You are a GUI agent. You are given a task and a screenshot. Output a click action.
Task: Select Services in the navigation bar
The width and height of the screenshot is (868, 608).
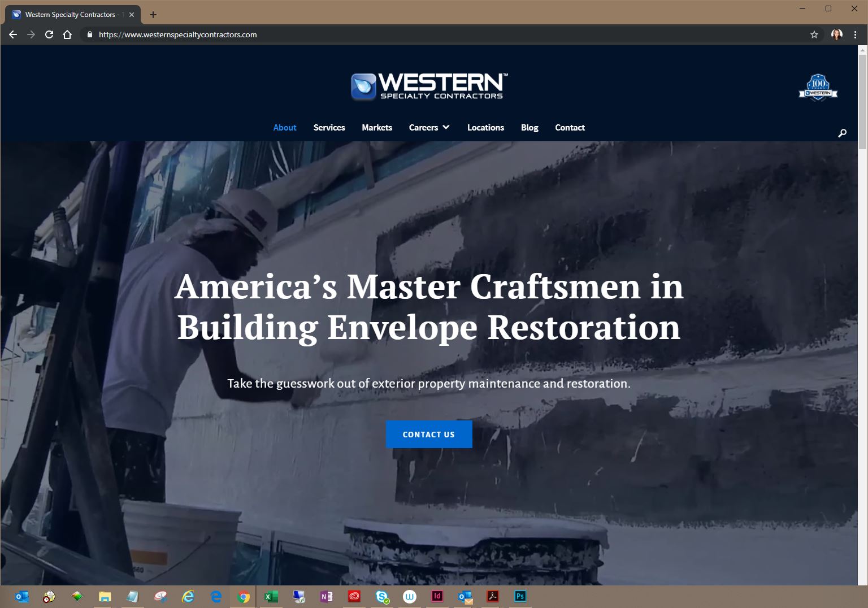[x=329, y=128]
